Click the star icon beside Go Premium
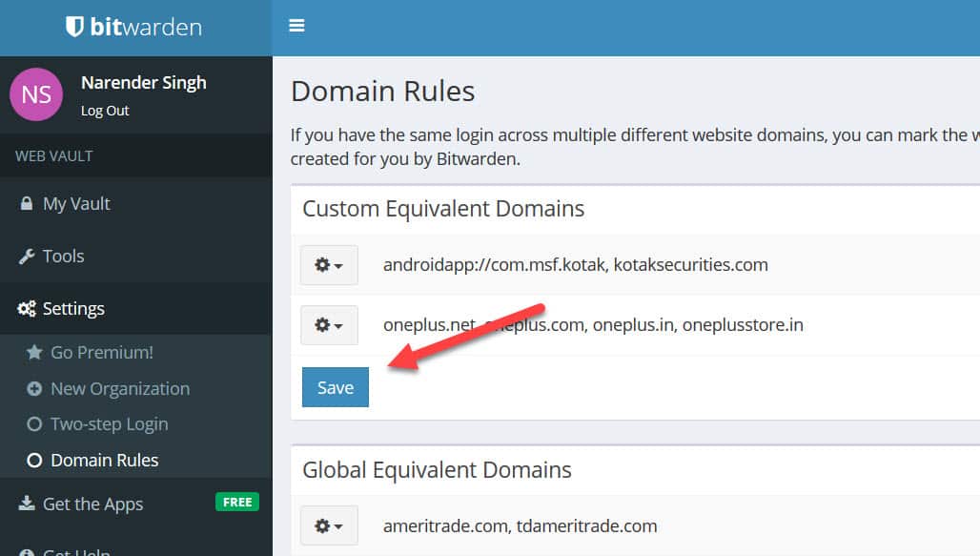Viewport: 980px width, 556px height. pyautogui.click(x=34, y=352)
